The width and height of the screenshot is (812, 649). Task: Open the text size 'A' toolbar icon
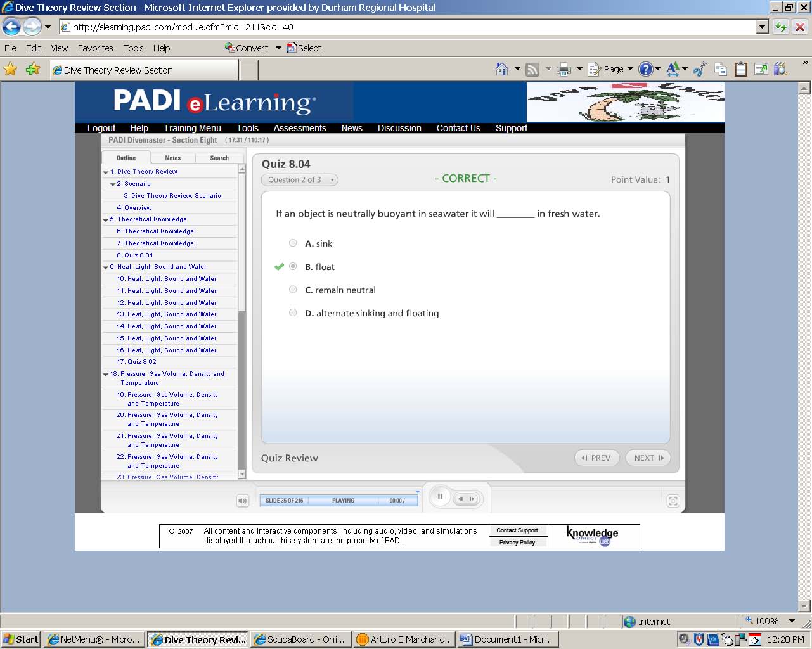click(x=673, y=69)
